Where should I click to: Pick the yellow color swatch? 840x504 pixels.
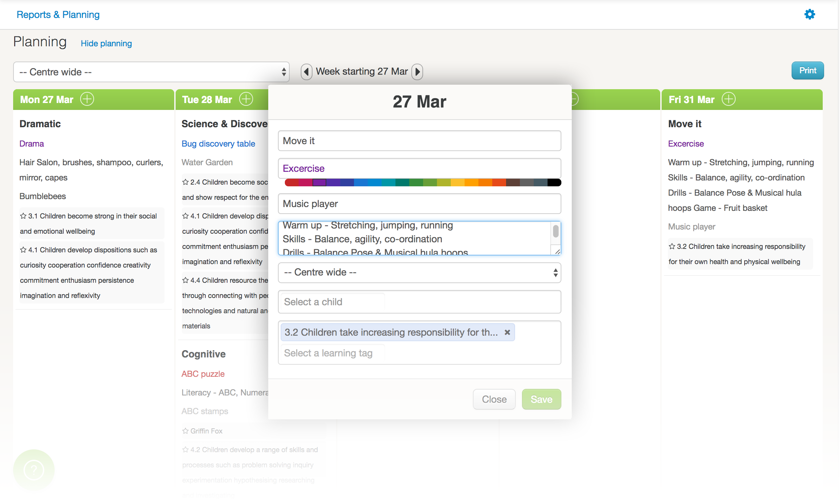coord(457,183)
